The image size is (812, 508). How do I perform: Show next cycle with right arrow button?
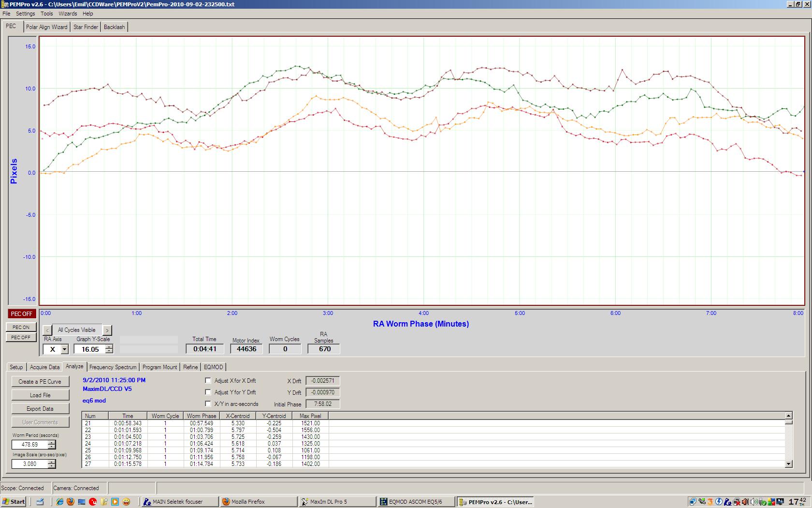tap(107, 330)
